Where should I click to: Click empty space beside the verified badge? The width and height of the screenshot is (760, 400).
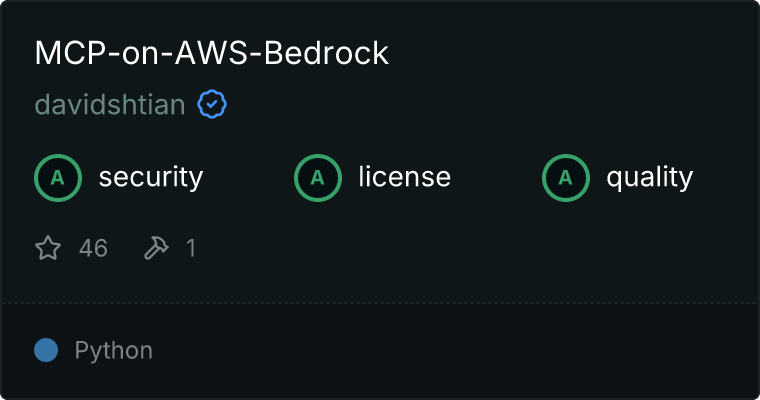point(485,104)
